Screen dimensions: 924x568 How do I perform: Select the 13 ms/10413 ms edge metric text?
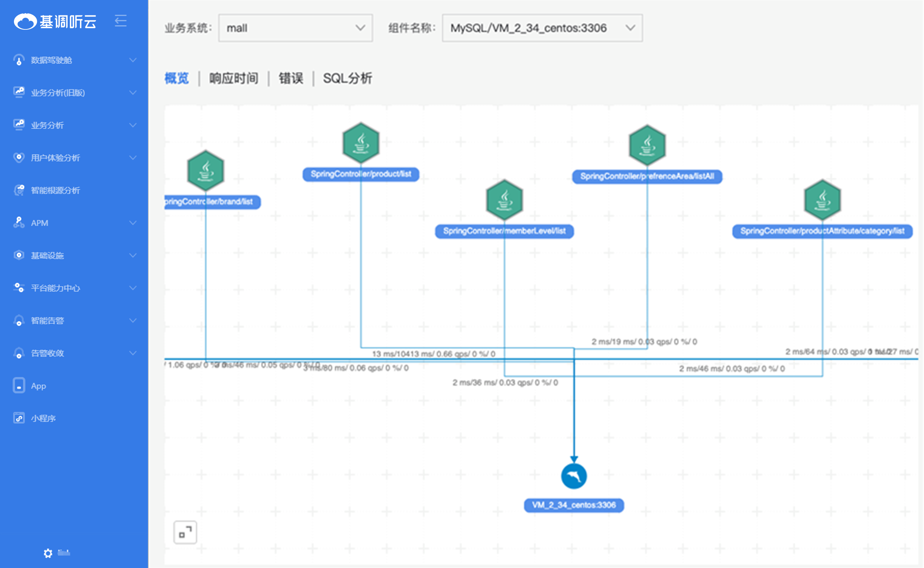pos(433,353)
